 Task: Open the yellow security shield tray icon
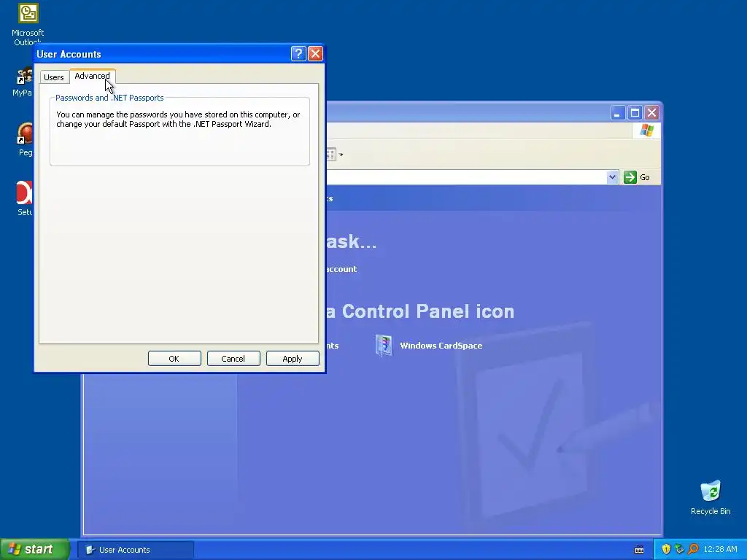(666, 550)
